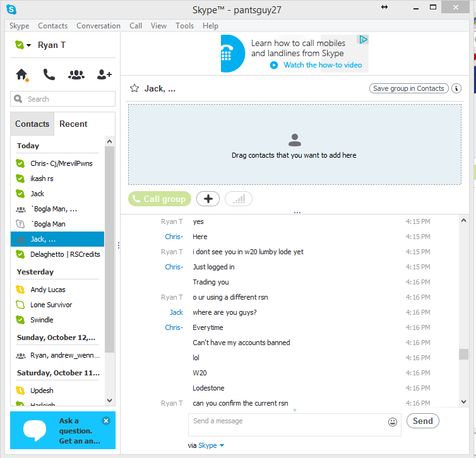476x458 pixels.
Task: Click the Yesterday section header
Action: 35,272
